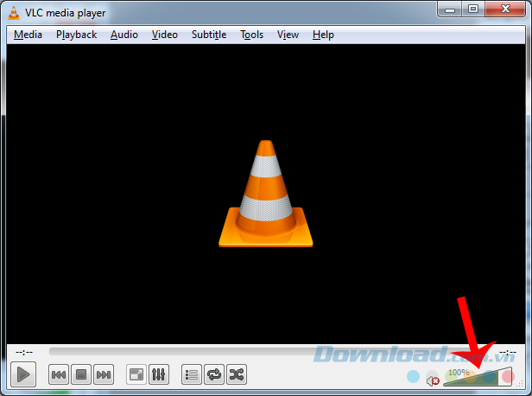Toggle random shuffle playback
Screen dimensions: 532x396
[236, 374]
